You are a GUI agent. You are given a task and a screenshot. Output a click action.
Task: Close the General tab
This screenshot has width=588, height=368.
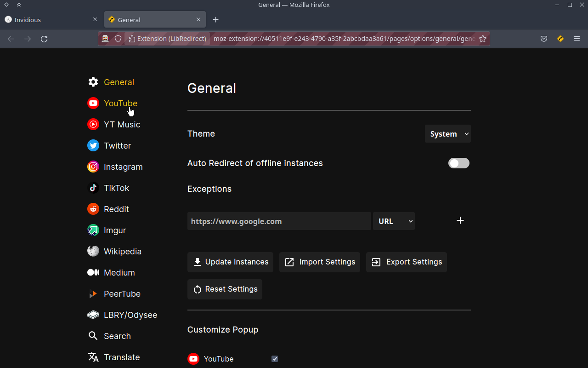click(198, 20)
